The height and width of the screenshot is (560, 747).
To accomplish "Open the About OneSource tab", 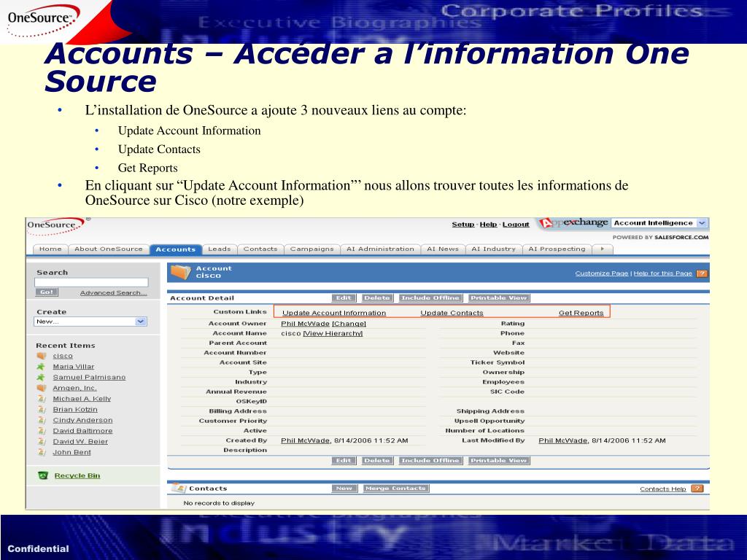I will pos(109,249).
